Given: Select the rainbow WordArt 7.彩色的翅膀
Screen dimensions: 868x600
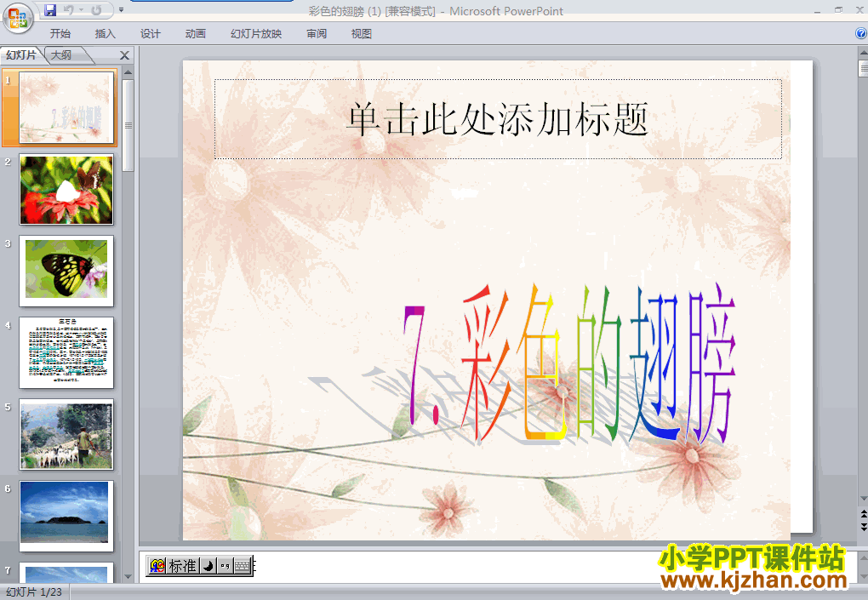Looking at the screenshot, I should [x=568, y=363].
